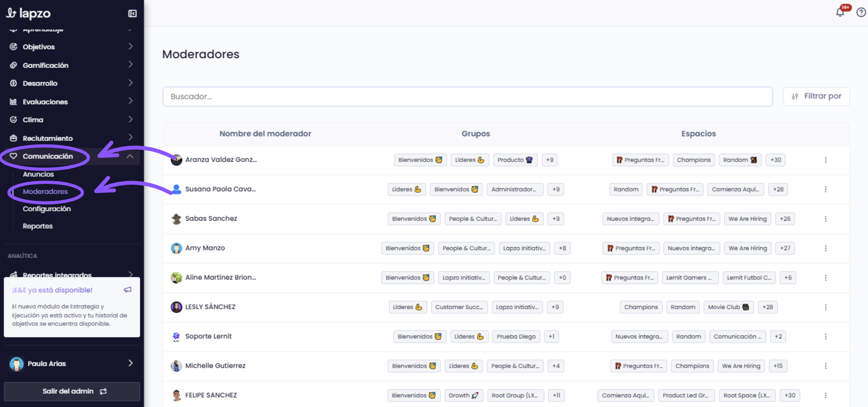Open row options for Sabas Sanchez
This screenshot has width=868, height=407.
click(825, 219)
